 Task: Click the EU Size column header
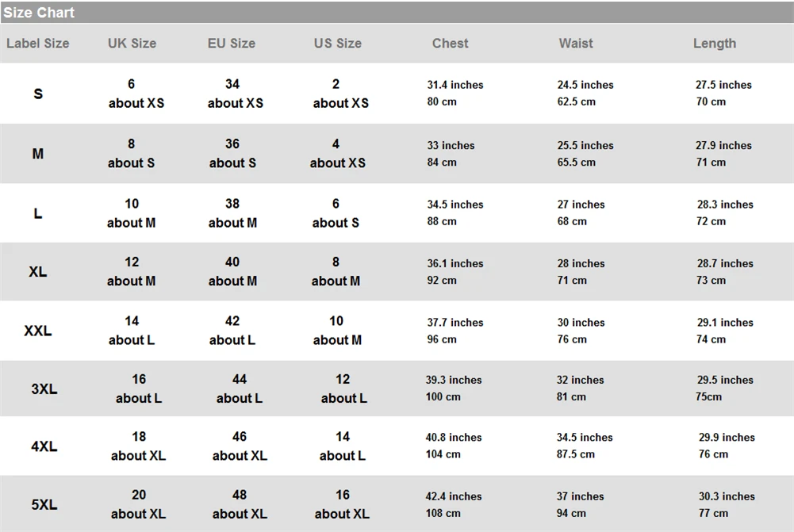[x=232, y=44]
